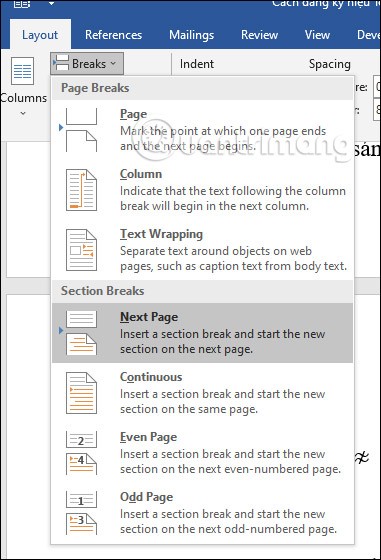
Task: Click the Columns layout icon
Action: point(22,71)
